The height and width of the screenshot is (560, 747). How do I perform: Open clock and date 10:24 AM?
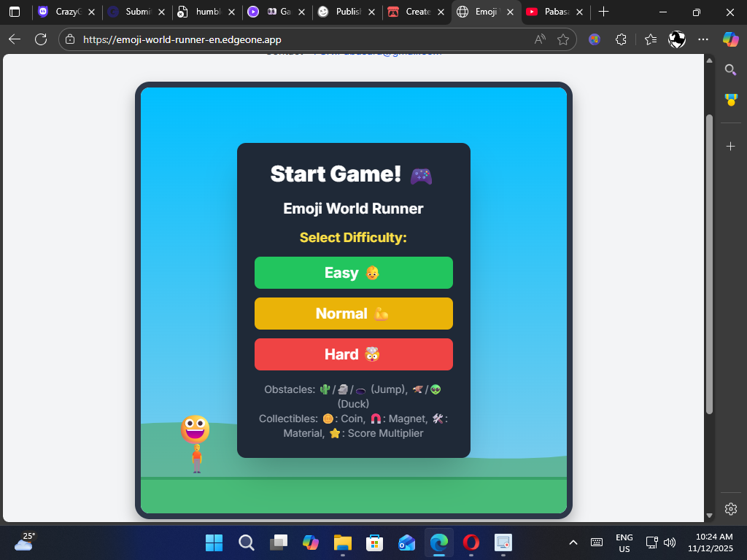(x=711, y=542)
